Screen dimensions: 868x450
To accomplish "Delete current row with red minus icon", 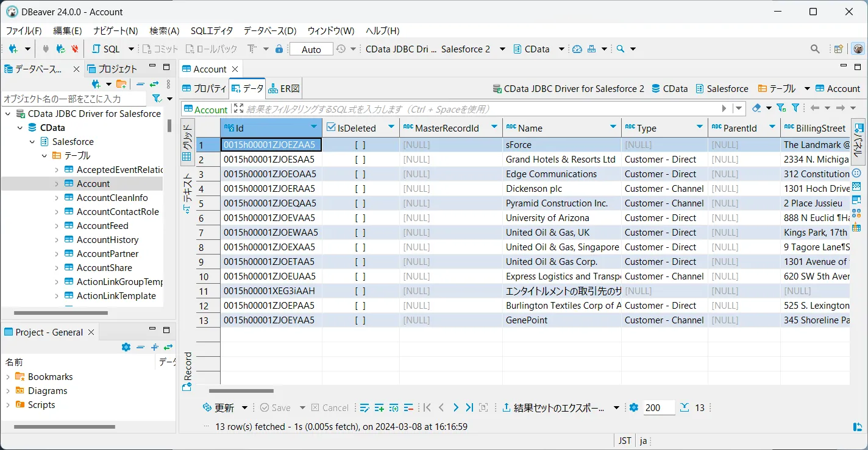I will (x=409, y=407).
